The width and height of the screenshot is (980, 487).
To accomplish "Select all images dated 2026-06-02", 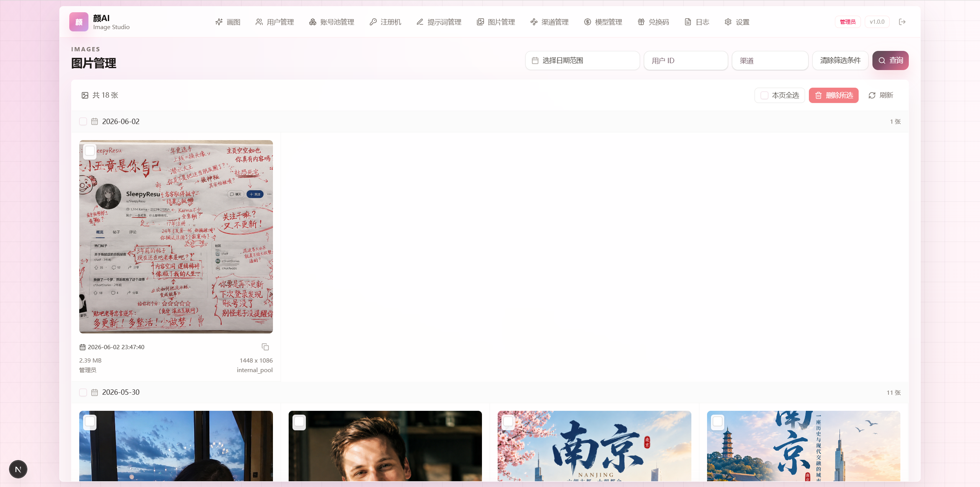I will click(x=83, y=121).
